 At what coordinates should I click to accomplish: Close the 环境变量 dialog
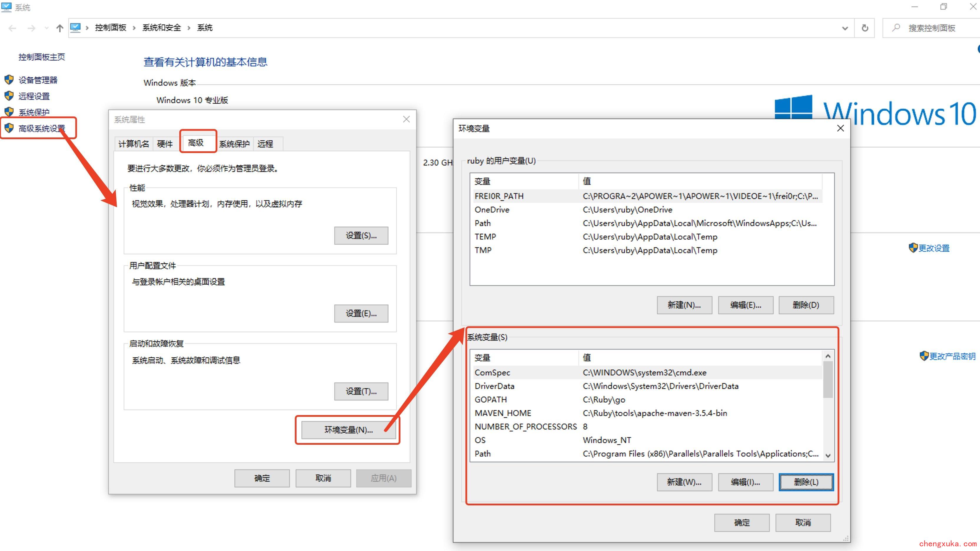(x=840, y=129)
